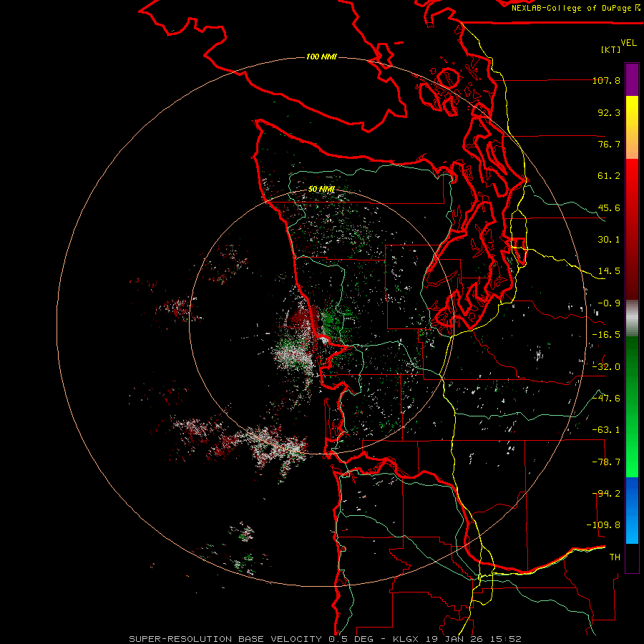
Task: Click the 19 JAN 26 15:52 timestamp
Action: [x=474, y=639]
